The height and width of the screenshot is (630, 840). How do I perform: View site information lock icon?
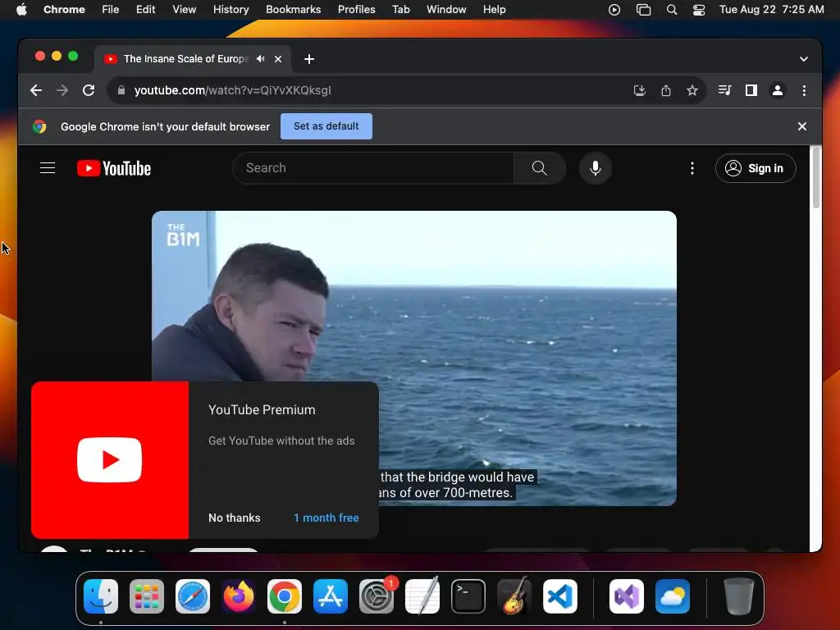121,90
